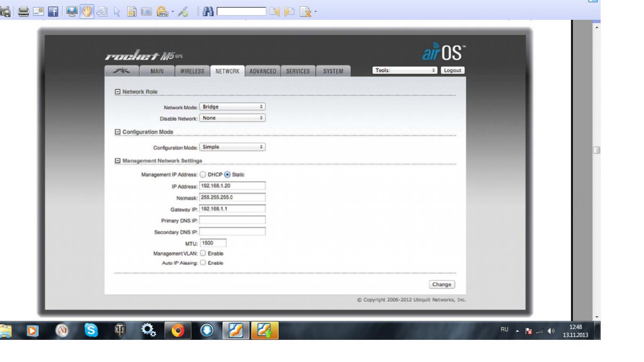Click the IP Address field 192.168.1.20
644x362 pixels.
coord(232,186)
